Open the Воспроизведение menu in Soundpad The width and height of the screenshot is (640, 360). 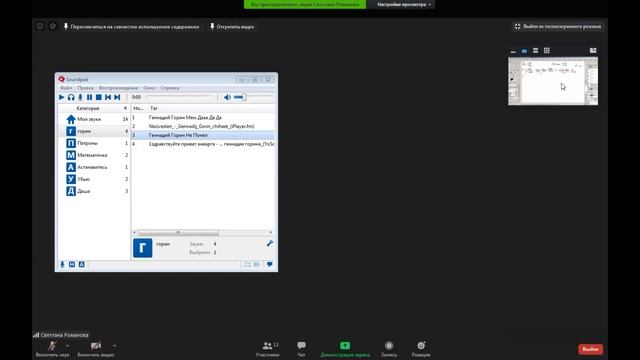tap(118, 88)
